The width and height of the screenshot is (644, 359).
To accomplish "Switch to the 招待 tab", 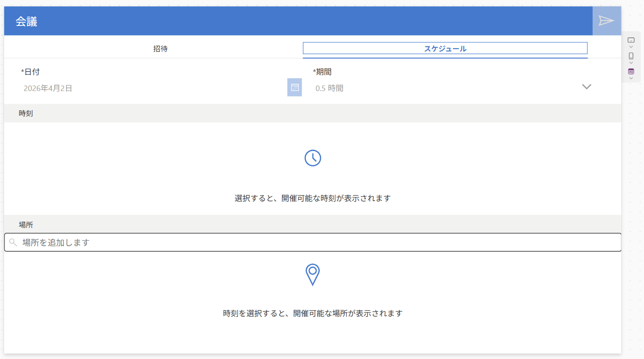I will click(160, 49).
